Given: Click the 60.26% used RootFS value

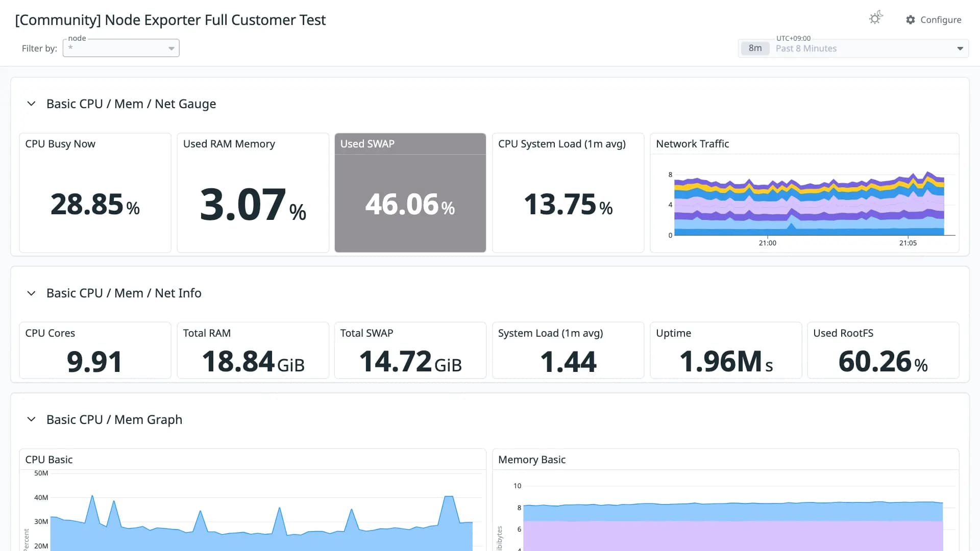Looking at the screenshot, I should tap(883, 362).
